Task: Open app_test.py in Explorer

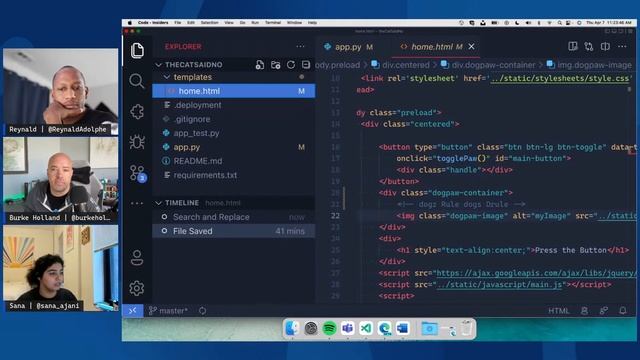Action: click(x=233, y=133)
